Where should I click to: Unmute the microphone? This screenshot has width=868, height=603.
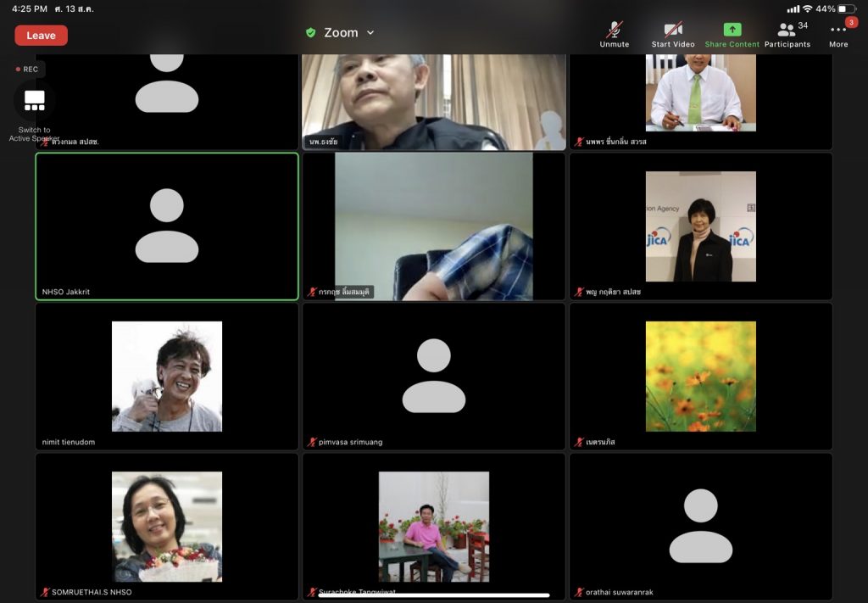click(615, 32)
